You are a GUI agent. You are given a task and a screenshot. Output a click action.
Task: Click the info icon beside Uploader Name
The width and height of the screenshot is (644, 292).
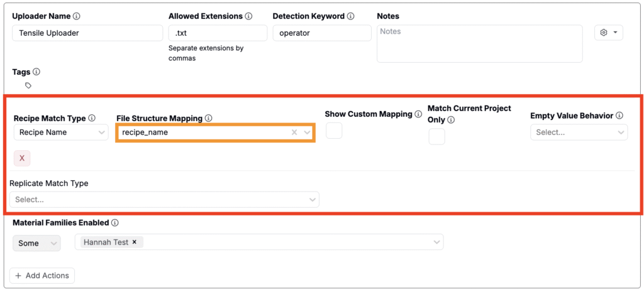click(x=77, y=16)
